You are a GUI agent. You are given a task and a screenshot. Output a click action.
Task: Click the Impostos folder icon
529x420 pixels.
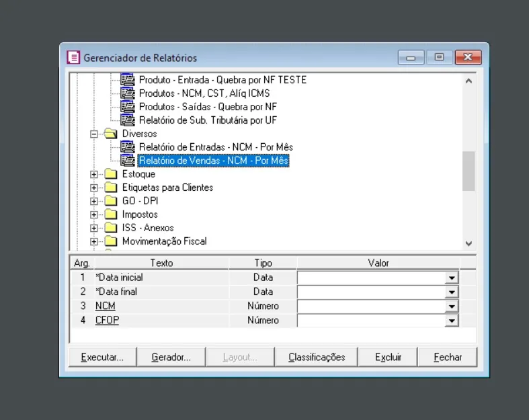point(111,214)
